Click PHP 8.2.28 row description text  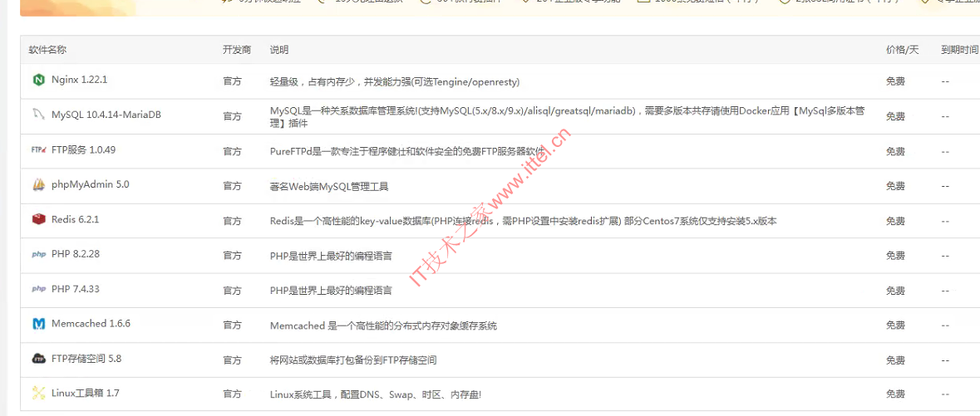tap(332, 256)
